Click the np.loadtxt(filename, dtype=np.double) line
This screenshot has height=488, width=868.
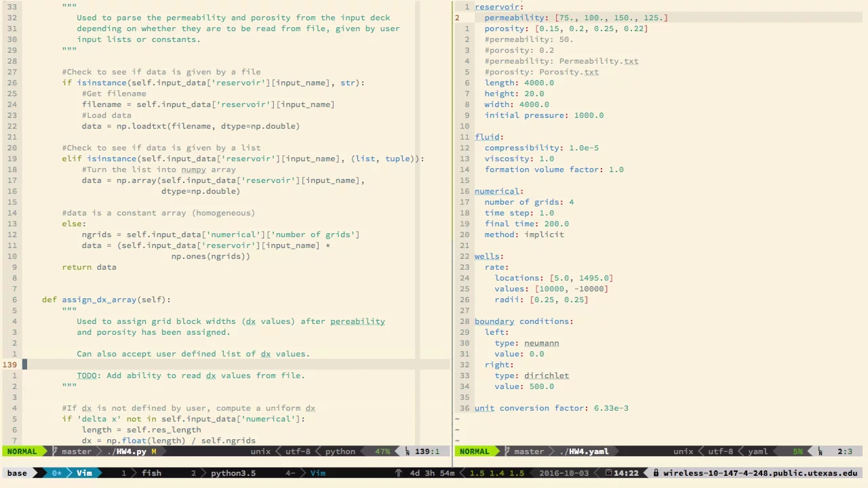191,126
